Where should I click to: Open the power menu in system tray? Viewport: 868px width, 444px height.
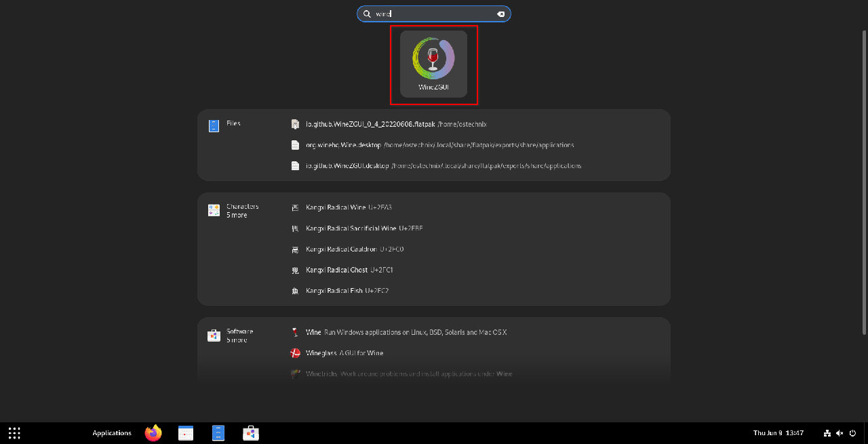853,433
